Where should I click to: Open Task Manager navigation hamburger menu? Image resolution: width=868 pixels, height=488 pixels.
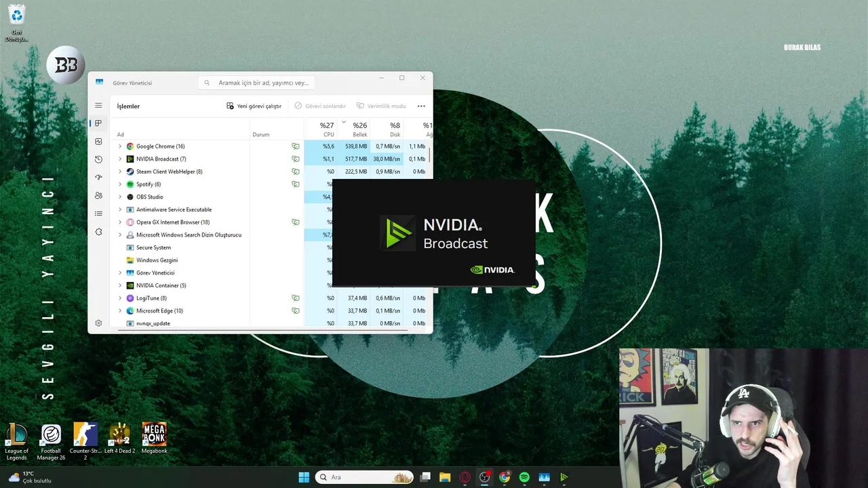pos(98,106)
